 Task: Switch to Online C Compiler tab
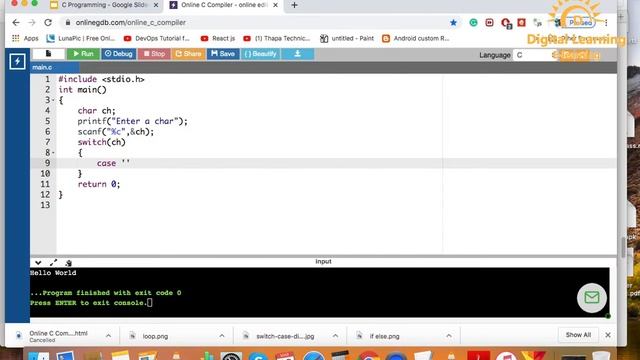coord(224,5)
